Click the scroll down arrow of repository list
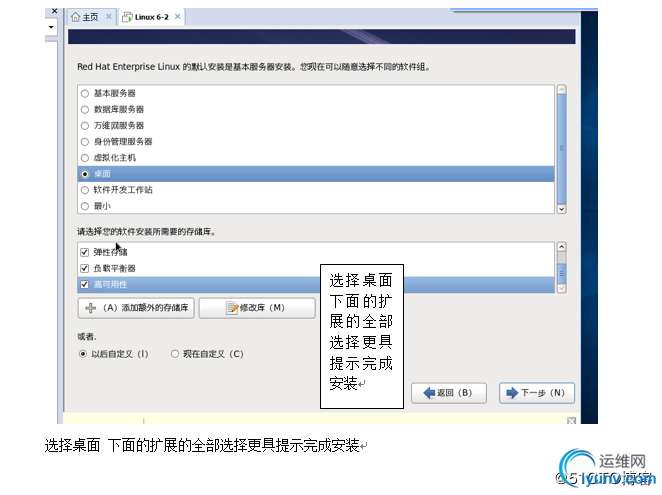This screenshot has width=662, height=495. tap(562, 288)
